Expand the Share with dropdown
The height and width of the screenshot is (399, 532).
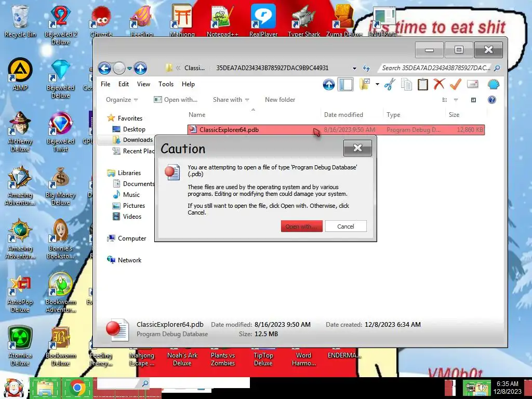[231, 100]
